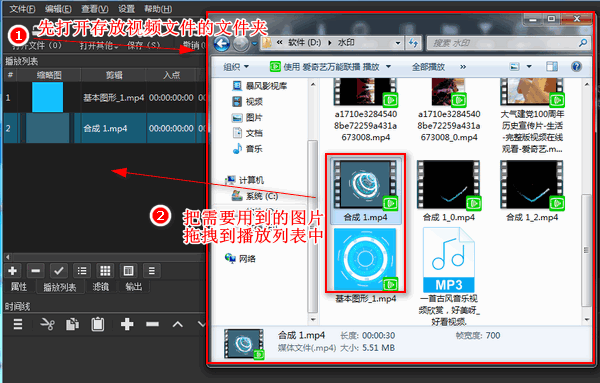Select the file 基本图形_1.mp4 in Explorer
This screenshot has width=600, height=383.
365,266
